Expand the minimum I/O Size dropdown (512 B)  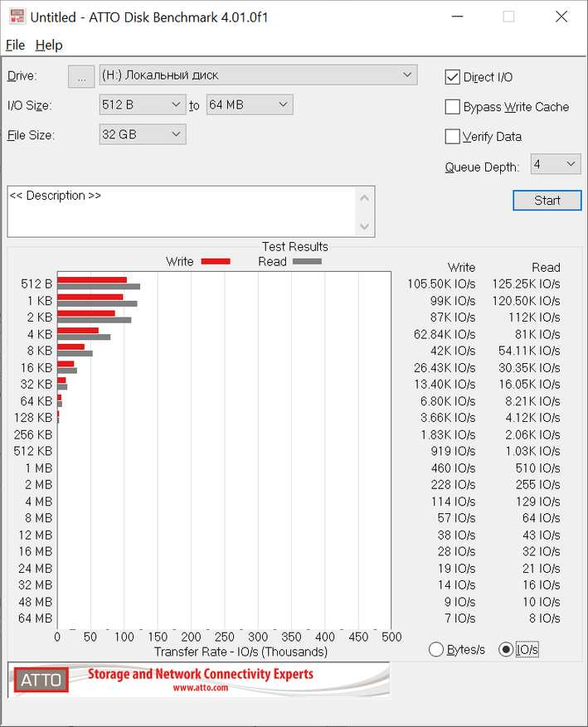(x=141, y=105)
